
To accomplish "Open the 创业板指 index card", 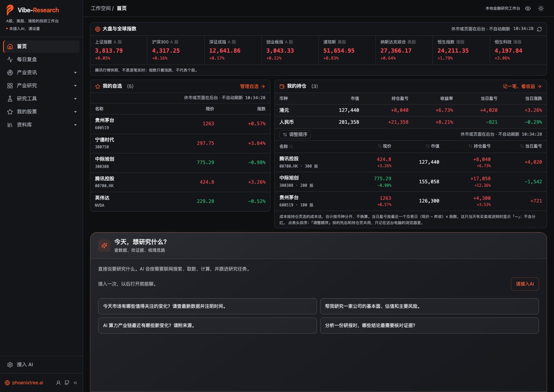I will [x=290, y=50].
